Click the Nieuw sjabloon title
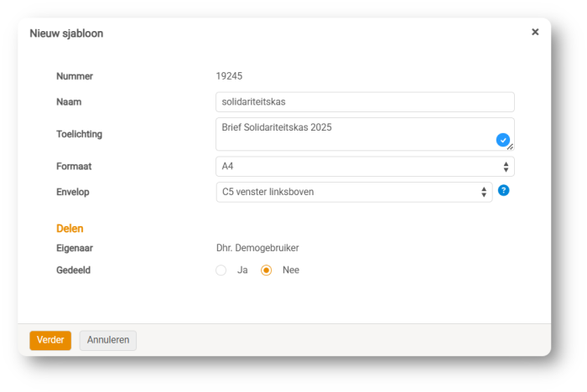This screenshot has width=587, height=392. pyautogui.click(x=66, y=34)
